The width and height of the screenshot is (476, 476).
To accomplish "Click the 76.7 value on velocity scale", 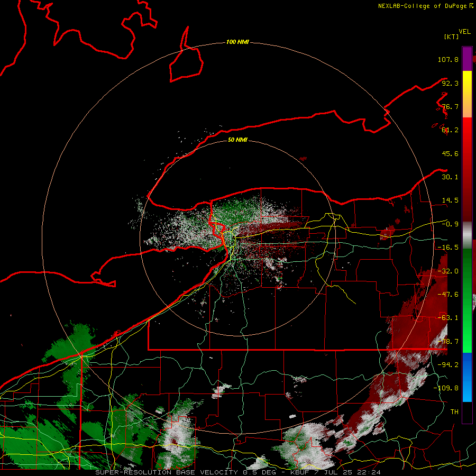I will point(450,106).
